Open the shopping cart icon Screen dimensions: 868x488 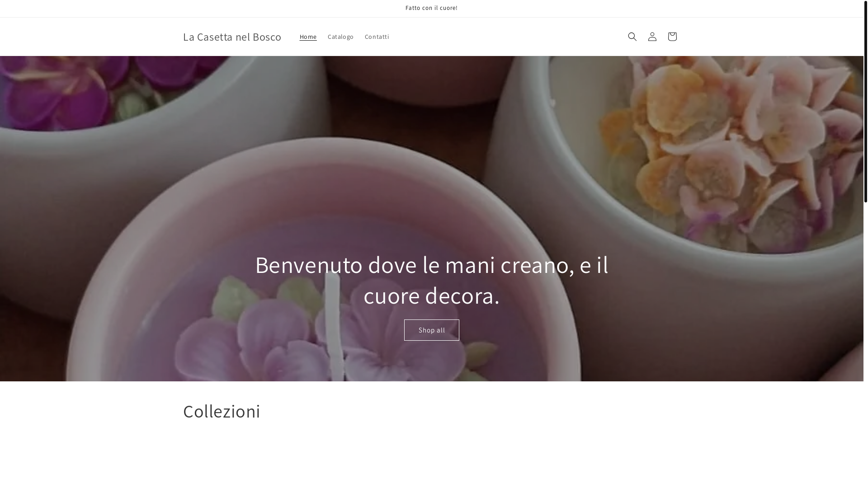[x=672, y=37]
